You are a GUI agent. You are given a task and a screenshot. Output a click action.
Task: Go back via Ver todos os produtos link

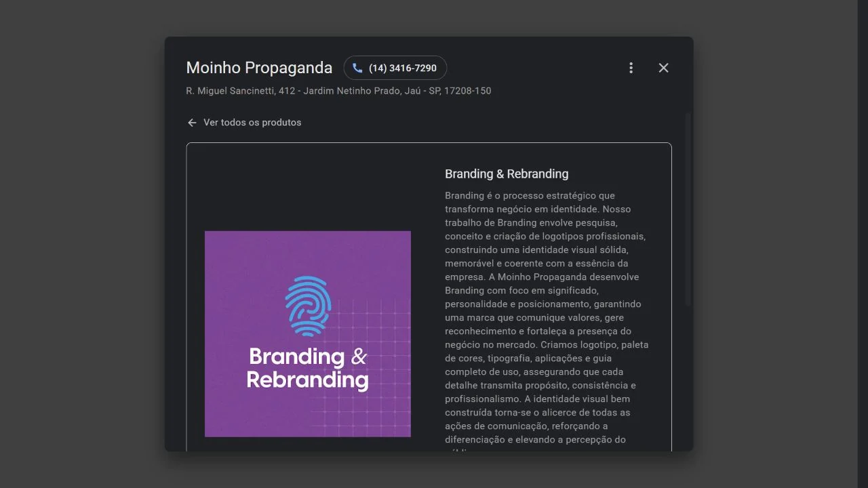252,123
